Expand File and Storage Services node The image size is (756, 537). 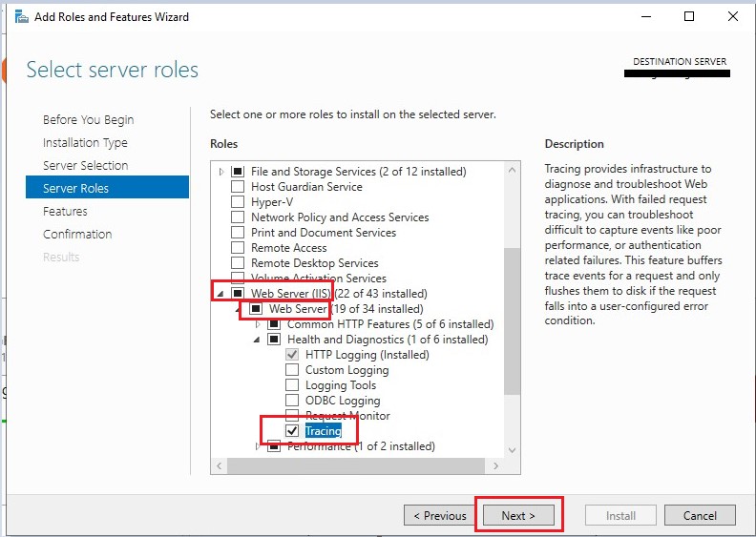click(221, 172)
